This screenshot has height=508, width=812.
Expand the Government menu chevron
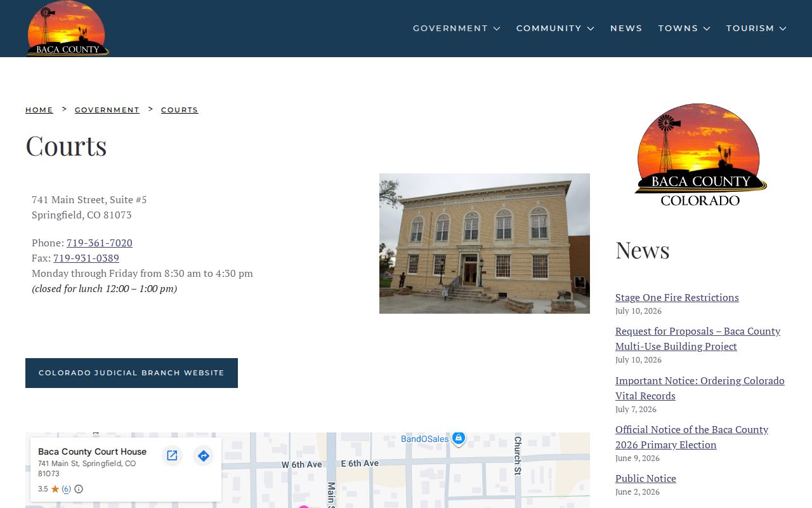497,29
